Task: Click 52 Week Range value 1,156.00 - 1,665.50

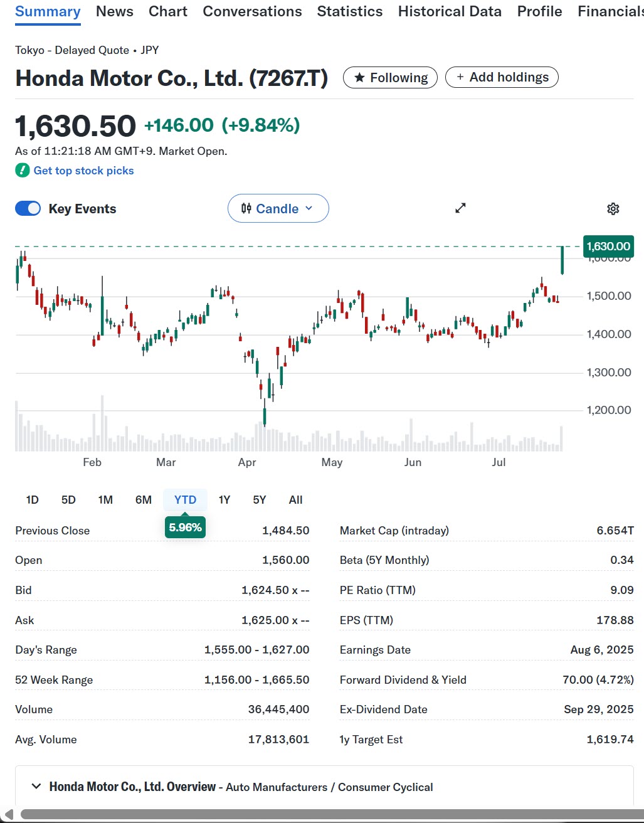Action: [x=256, y=680]
